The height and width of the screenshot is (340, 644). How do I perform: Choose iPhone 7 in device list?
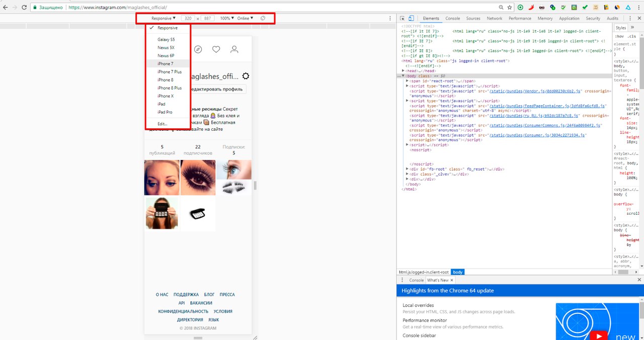[168, 64]
